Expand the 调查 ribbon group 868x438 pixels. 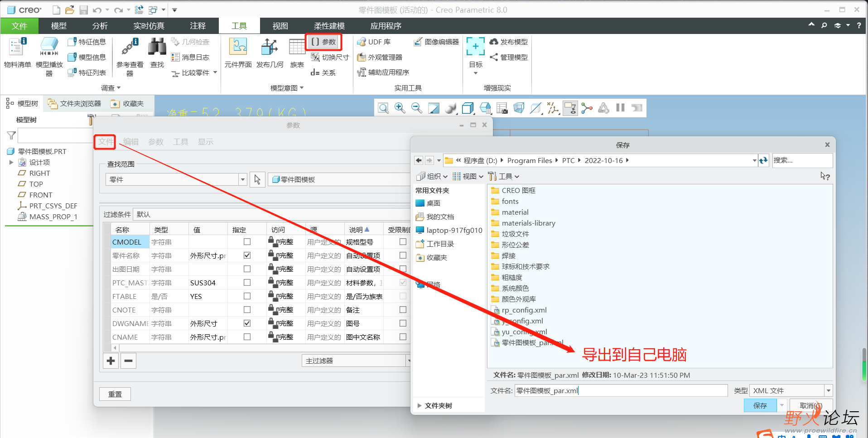click(111, 88)
